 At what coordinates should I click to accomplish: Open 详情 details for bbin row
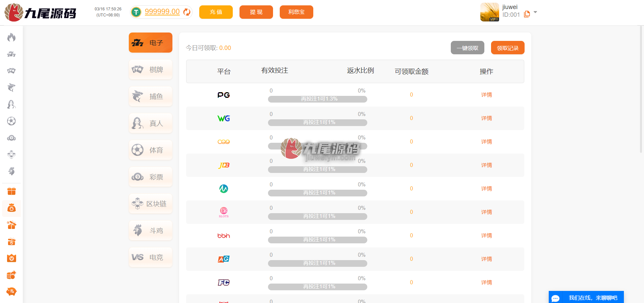pyautogui.click(x=486, y=236)
